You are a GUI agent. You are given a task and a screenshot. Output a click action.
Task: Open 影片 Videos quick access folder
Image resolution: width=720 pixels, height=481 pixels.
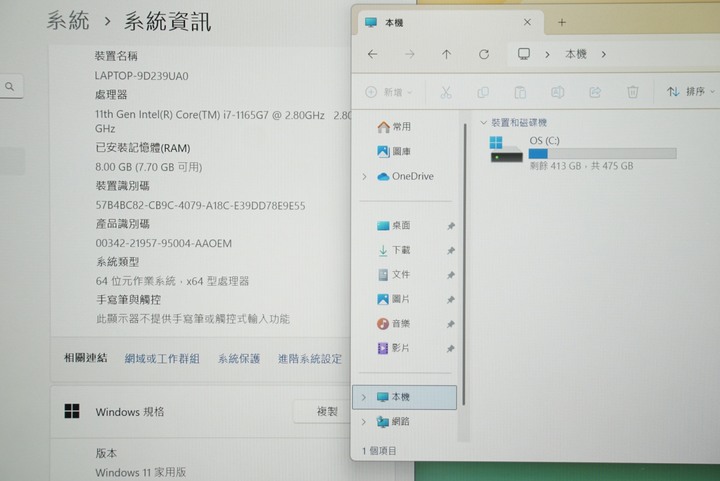394,348
